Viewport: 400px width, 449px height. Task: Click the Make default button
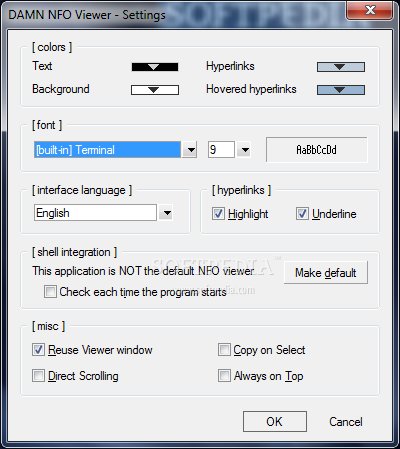tap(326, 273)
